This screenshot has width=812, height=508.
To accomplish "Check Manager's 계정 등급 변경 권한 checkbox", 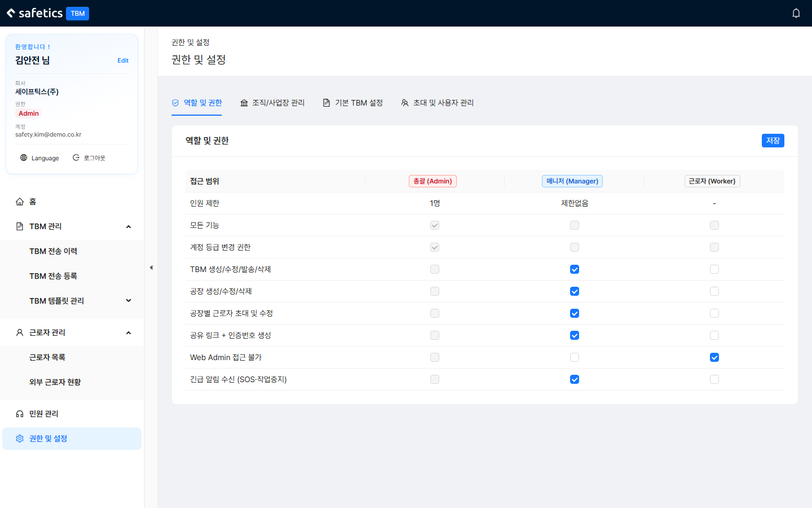I will [575, 247].
